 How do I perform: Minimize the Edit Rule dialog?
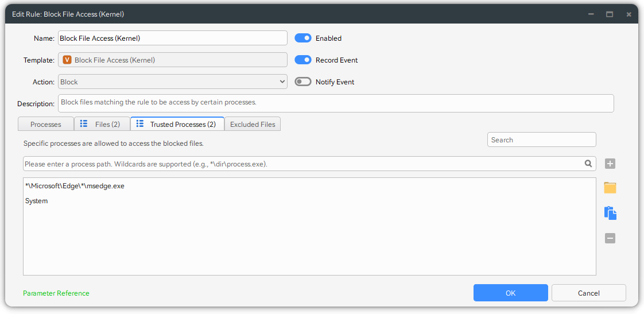[590, 14]
